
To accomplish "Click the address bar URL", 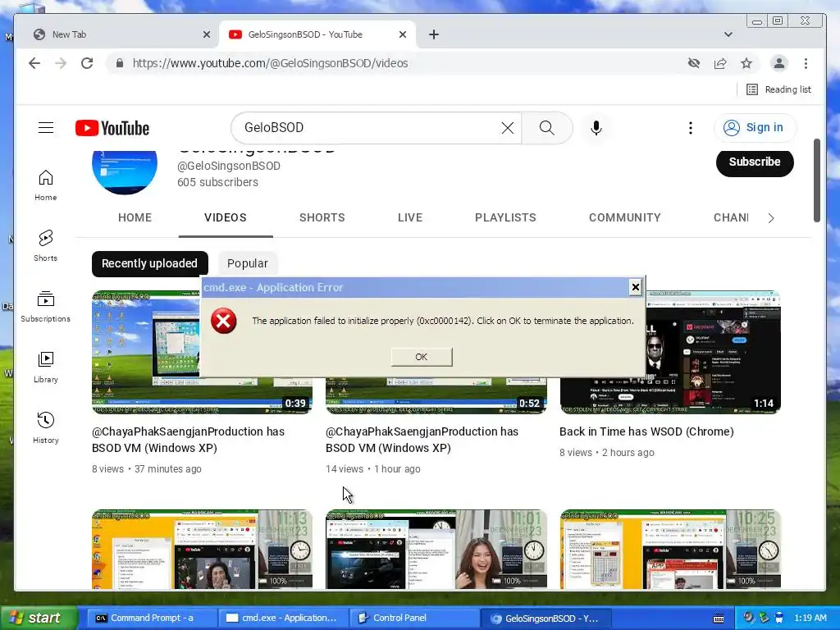I will tap(271, 63).
